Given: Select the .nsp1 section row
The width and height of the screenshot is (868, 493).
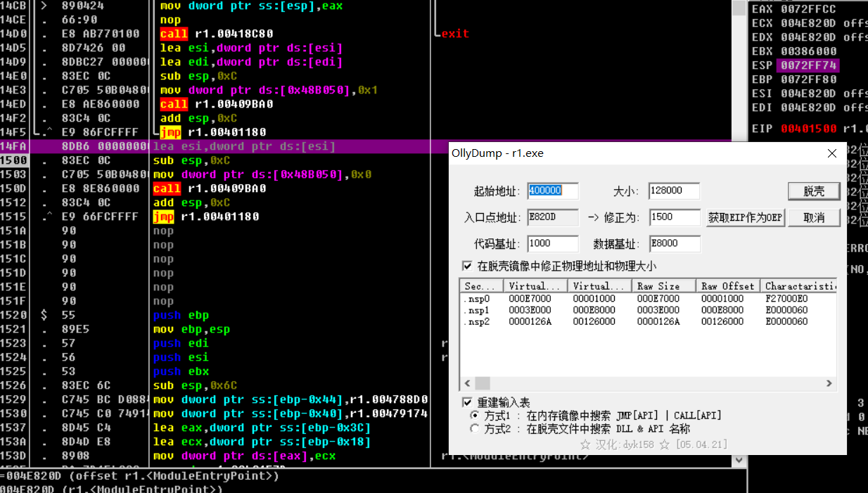Looking at the screenshot, I should click(x=477, y=310).
